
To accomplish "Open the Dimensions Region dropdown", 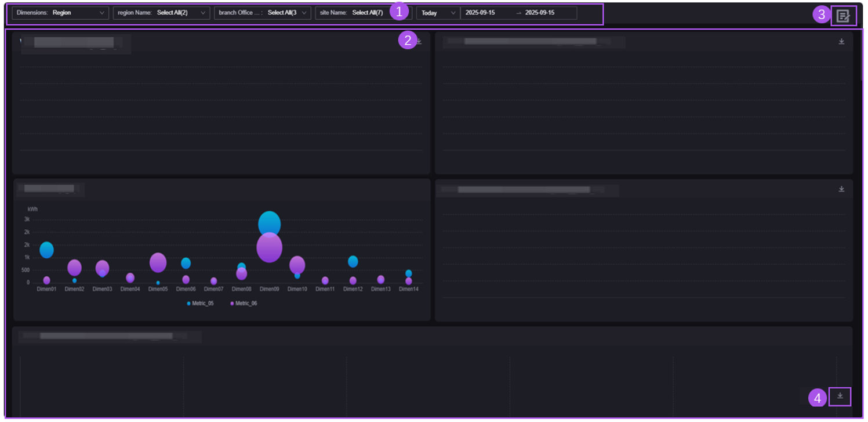I will 60,13.
